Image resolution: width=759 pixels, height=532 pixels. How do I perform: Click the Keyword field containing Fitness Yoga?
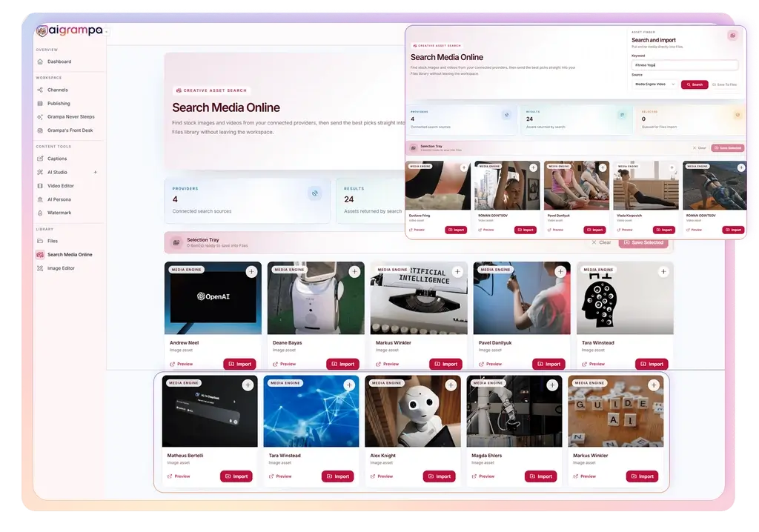(x=685, y=65)
